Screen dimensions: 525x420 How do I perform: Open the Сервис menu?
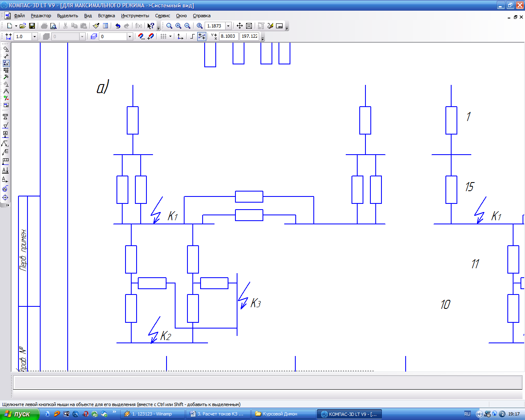(162, 16)
